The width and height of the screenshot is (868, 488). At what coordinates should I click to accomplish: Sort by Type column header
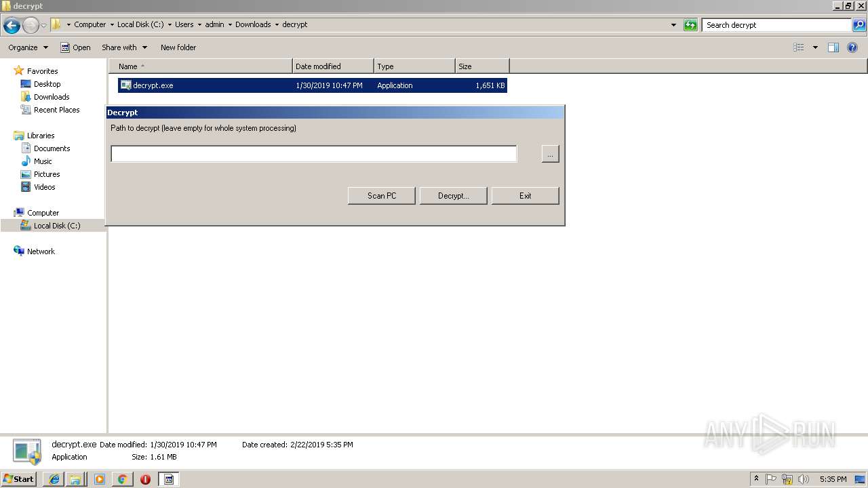point(414,66)
